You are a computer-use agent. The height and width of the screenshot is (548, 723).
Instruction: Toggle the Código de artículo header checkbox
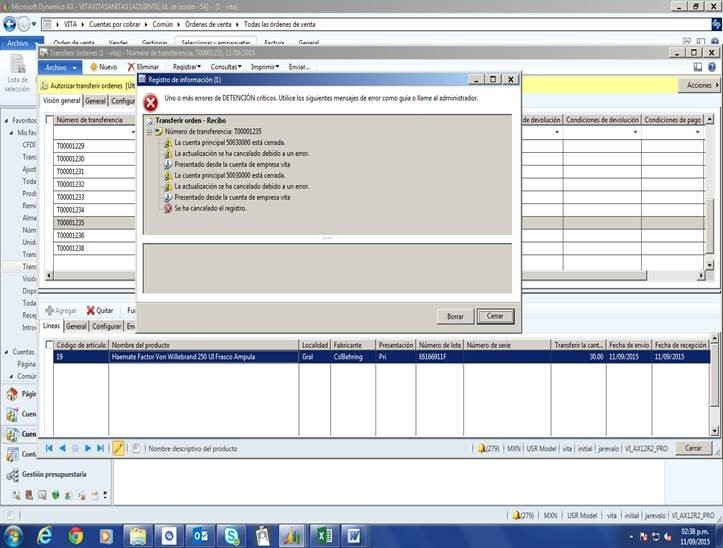pyautogui.click(x=49, y=345)
